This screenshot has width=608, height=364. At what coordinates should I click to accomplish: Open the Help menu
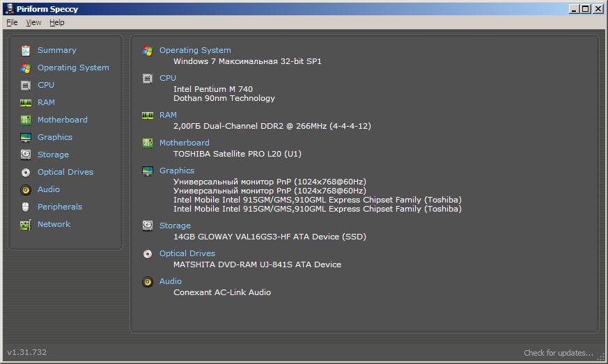(57, 22)
